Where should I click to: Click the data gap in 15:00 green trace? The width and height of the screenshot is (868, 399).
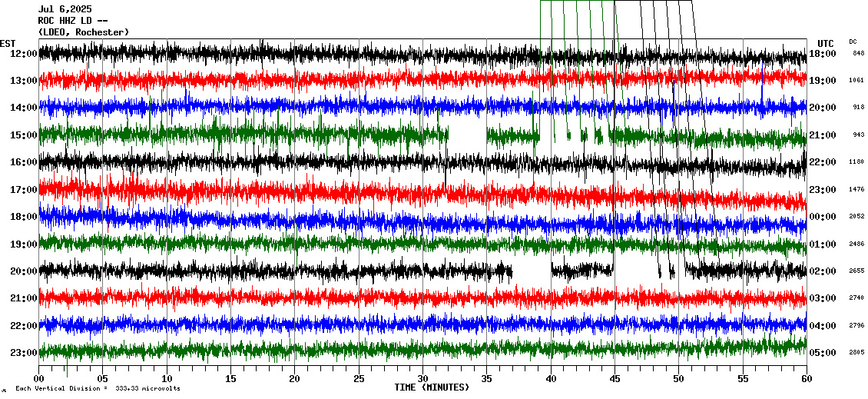coord(467,136)
